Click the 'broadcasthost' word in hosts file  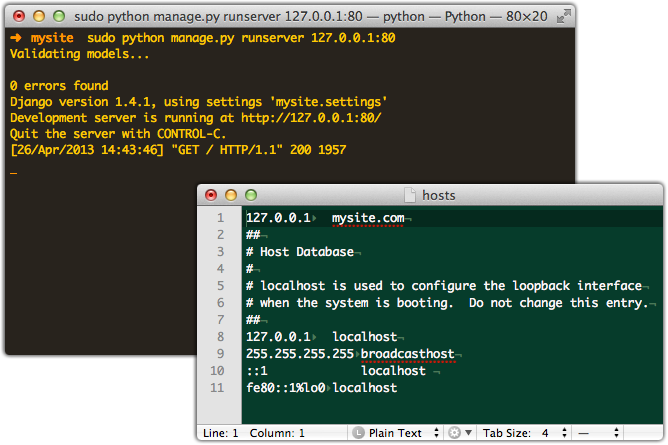pos(408,354)
